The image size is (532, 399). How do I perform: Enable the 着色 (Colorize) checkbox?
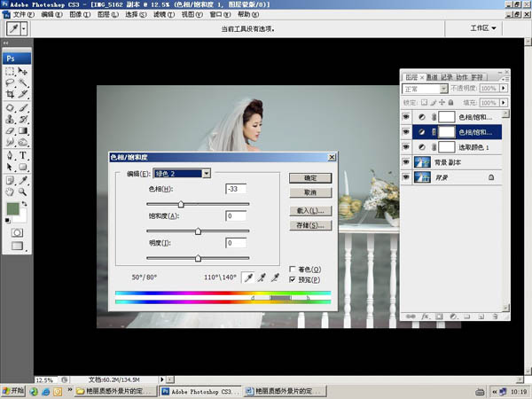pos(293,269)
